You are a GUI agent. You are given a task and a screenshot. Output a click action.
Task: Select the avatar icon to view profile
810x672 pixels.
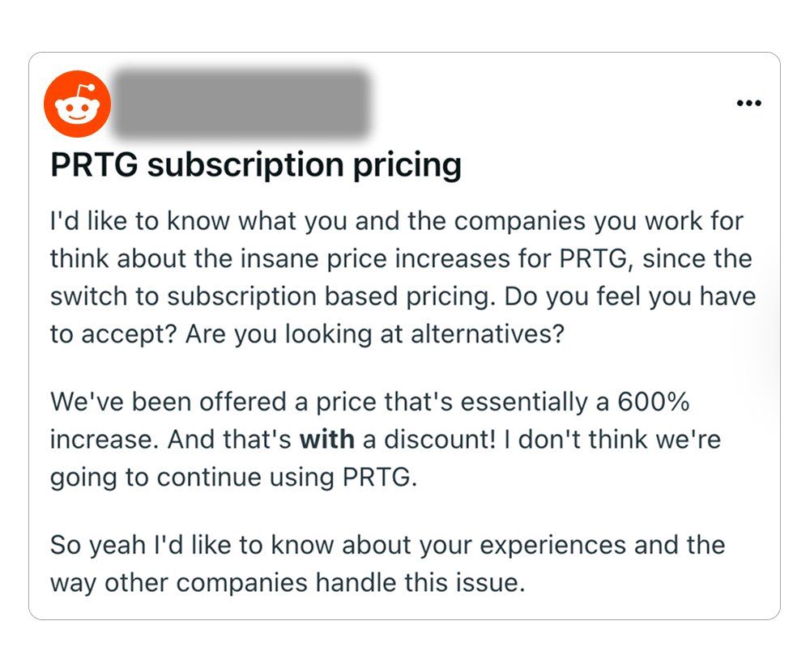coord(78,103)
